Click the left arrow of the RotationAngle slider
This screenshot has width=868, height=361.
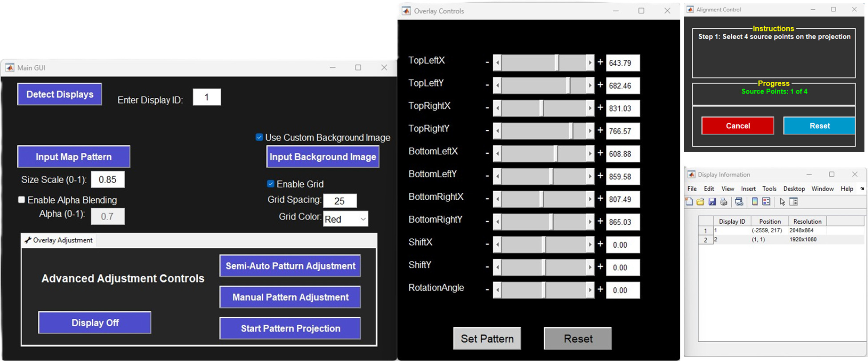pos(498,290)
